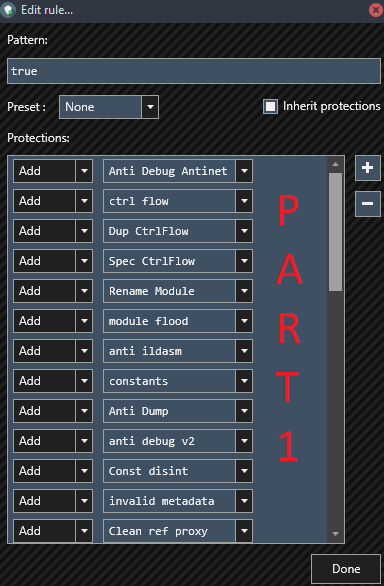This screenshot has width=384, height=586.
Task: Open Add action dropdown for constants
Action: pyautogui.click(x=53, y=381)
